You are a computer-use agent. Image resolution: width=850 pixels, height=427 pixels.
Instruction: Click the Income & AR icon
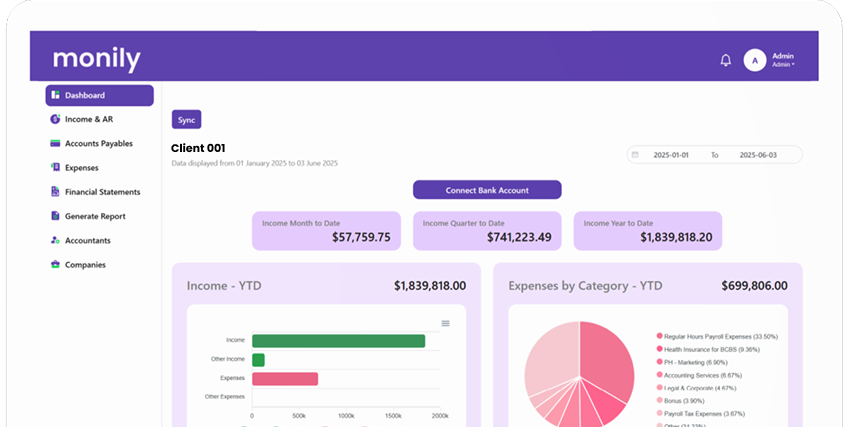pos(56,119)
